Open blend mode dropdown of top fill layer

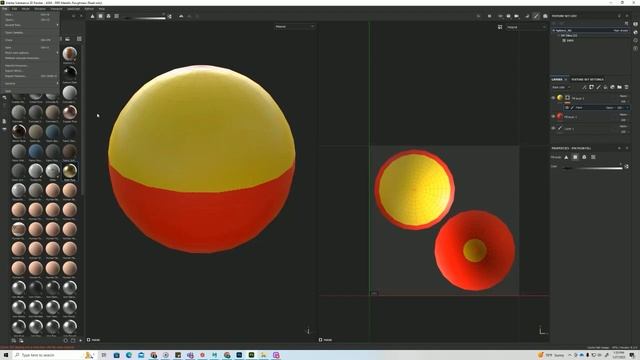(x=623, y=96)
